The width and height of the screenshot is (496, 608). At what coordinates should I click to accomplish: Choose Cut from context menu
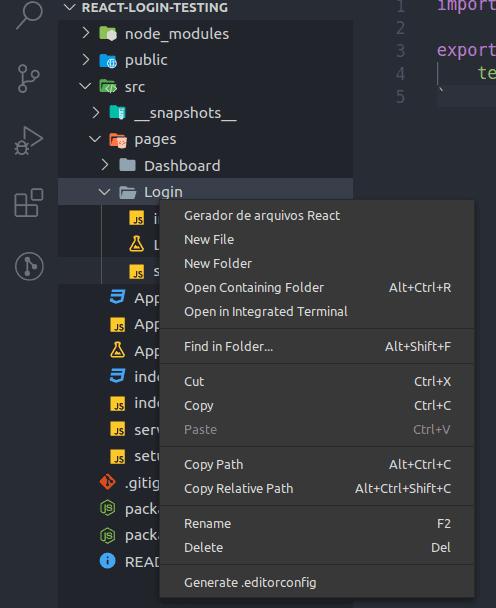(x=316, y=382)
